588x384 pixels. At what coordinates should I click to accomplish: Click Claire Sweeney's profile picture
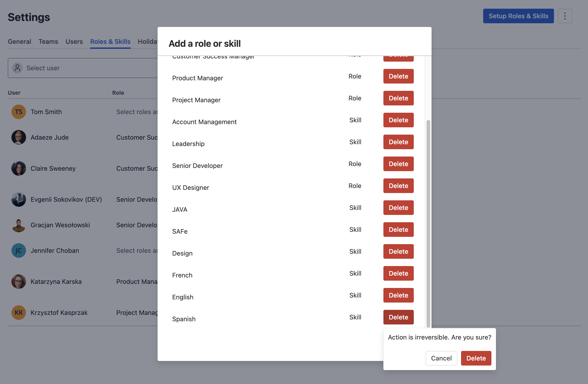18,168
